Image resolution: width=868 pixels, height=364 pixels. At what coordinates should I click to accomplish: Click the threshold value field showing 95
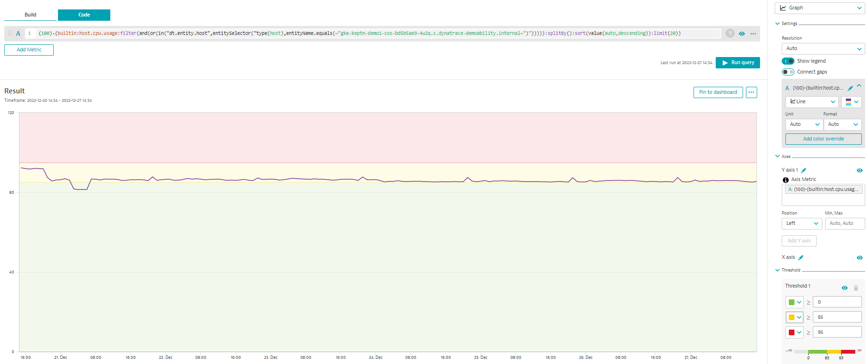point(837,332)
